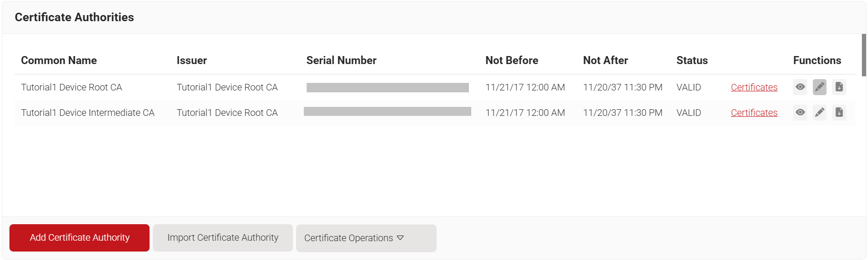The width and height of the screenshot is (868, 260).
Task: Select the Tutorial1 Device Intermediate CA row name
Action: [88, 113]
